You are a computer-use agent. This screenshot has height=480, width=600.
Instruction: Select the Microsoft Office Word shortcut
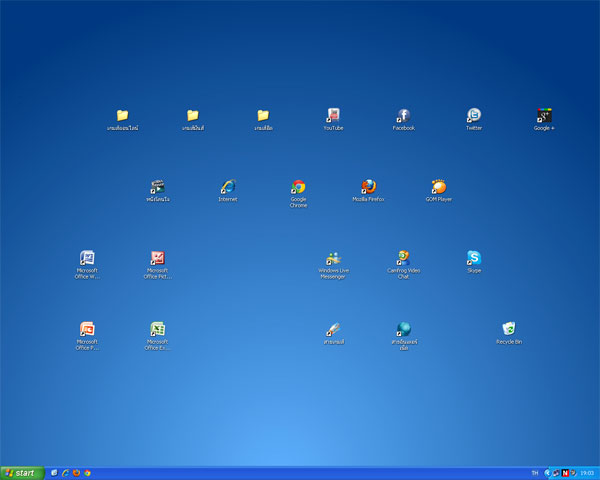coord(87,258)
